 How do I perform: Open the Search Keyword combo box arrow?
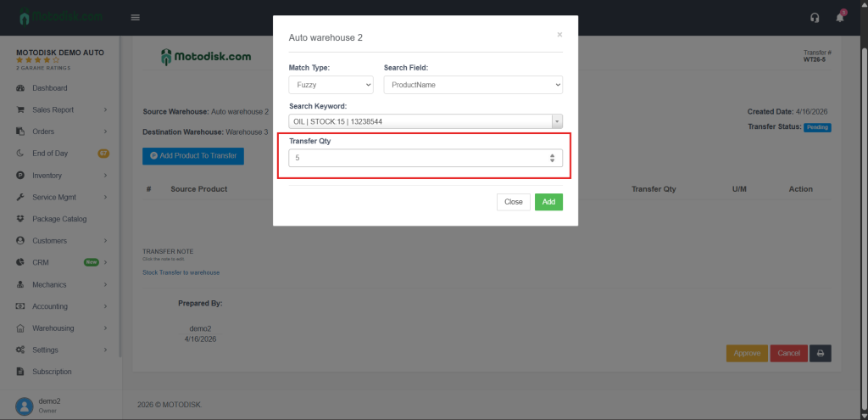(557, 121)
